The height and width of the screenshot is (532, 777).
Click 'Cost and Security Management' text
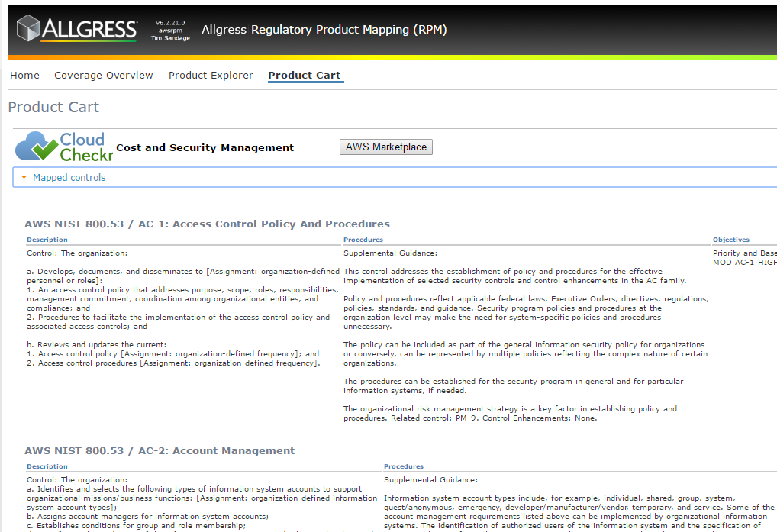(x=205, y=147)
